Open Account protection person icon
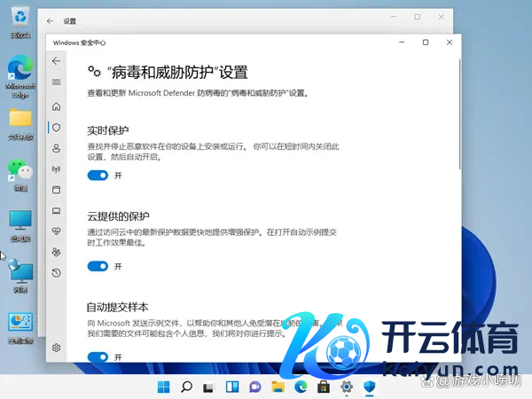Viewport: 532px width, 399px height. tap(57, 148)
